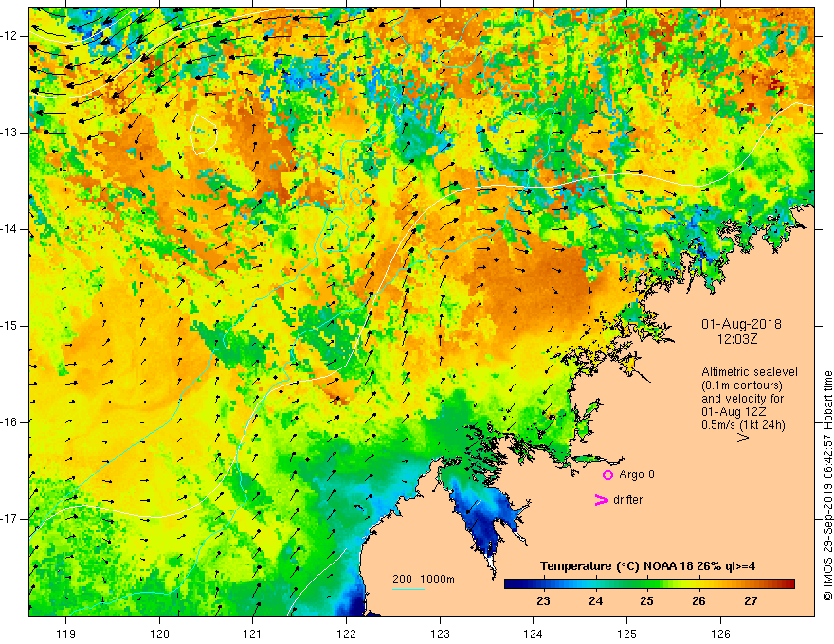834x644 pixels.
Task: Click the latitude label -16
Action: pyautogui.click(x=9, y=422)
